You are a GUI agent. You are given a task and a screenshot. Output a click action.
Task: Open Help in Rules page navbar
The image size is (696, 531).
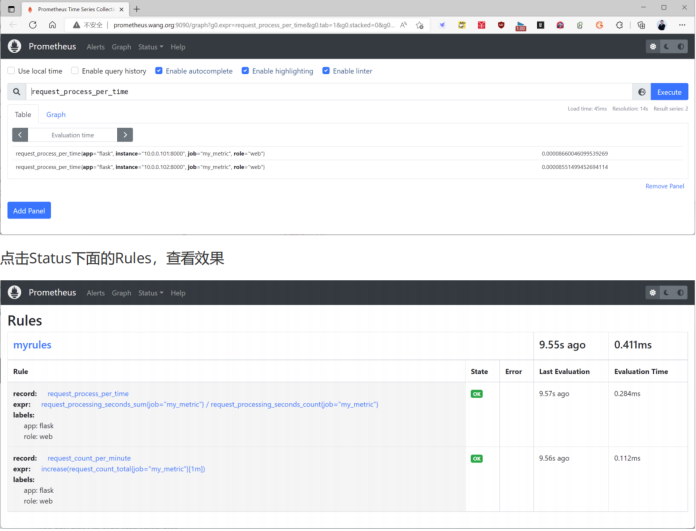pyautogui.click(x=178, y=293)
